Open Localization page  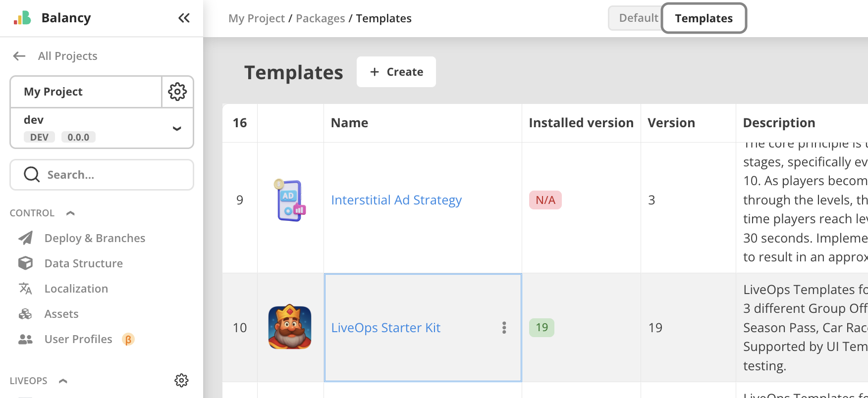point(76,289)
